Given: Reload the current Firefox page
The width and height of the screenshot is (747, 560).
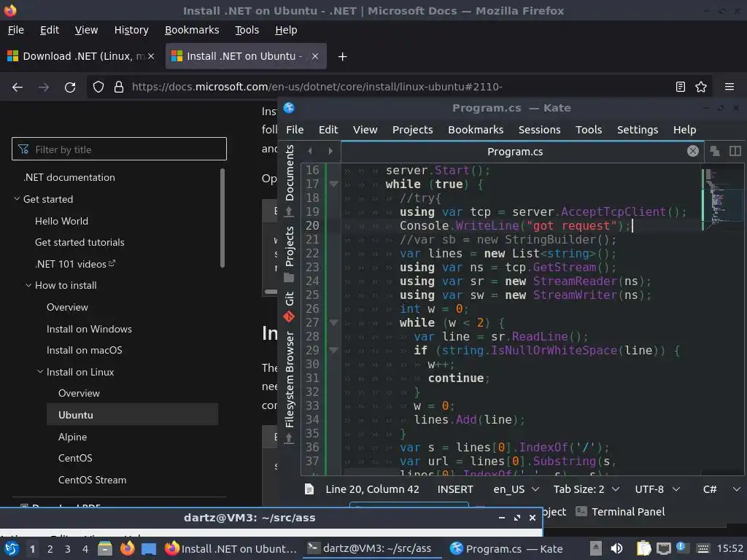Looking at the screenshot, I should pos(70,87).
